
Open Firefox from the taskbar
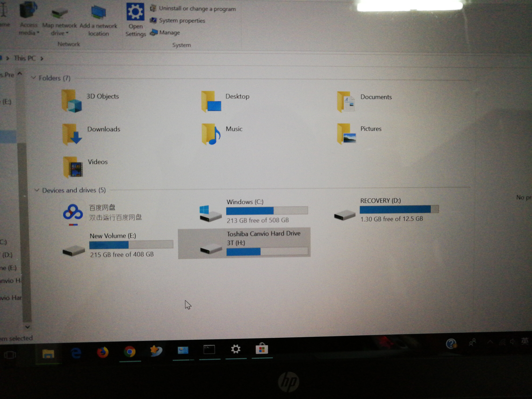[103, 353]
